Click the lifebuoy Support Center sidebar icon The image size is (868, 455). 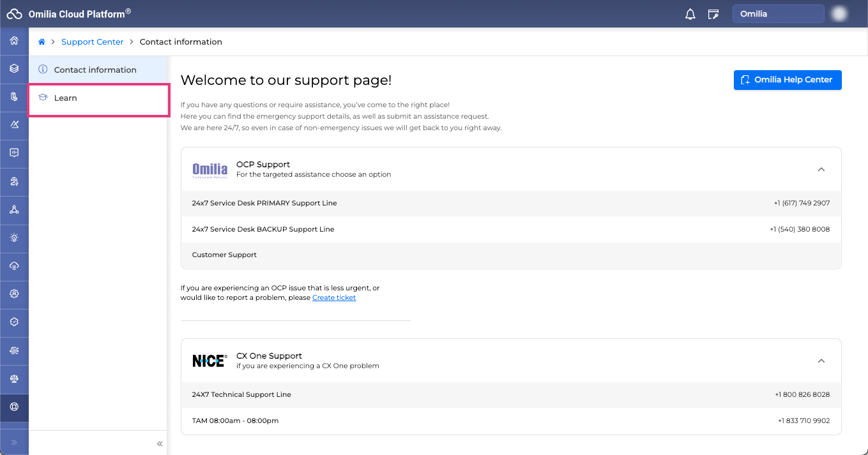tap(14, 407)
